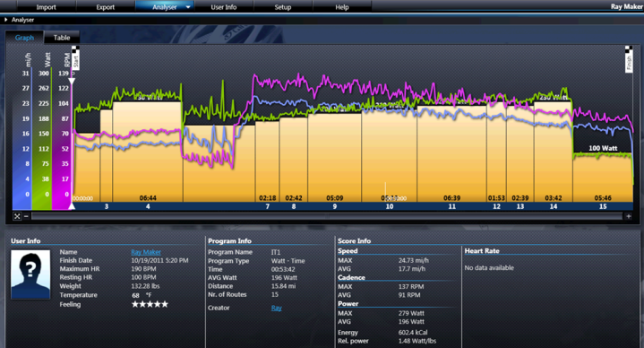644x348 pixels.
Task: Open the Import menu
Action: (x=46, y=7)
